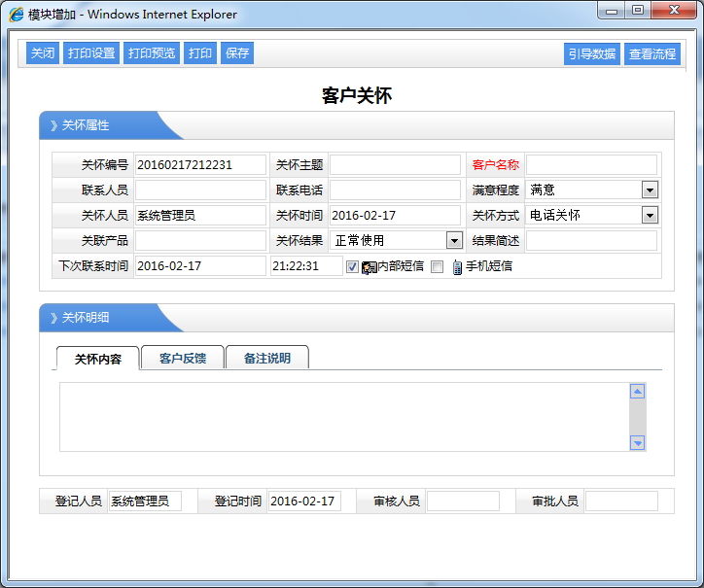Uncheck the 内部短信 checkbox

coord(352,267)
